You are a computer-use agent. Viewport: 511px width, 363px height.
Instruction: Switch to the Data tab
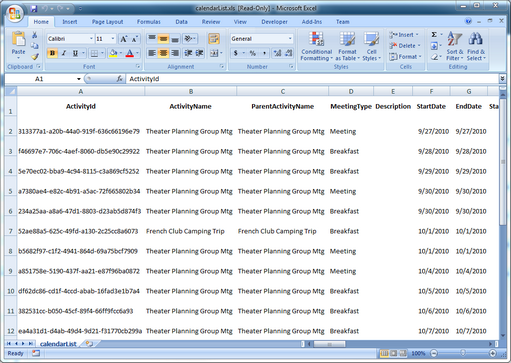pos(181,22)
